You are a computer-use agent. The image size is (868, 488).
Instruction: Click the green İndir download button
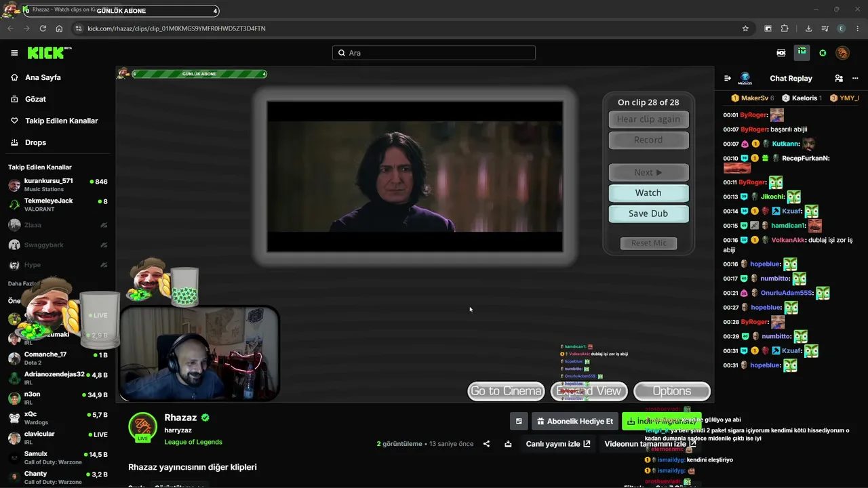(x=661, y=422)
